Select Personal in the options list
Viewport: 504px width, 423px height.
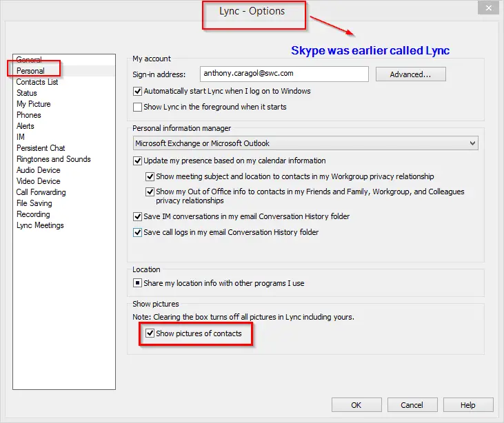point(30,71)
